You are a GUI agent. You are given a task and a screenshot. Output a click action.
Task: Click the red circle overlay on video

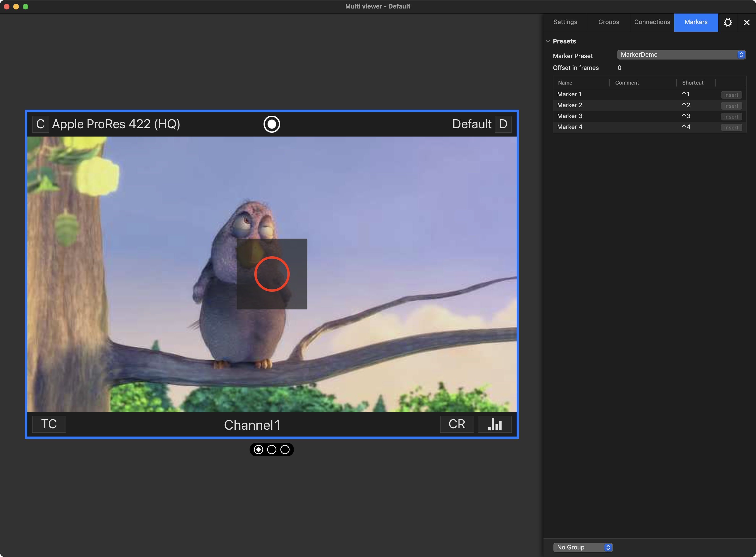point(272,274)
